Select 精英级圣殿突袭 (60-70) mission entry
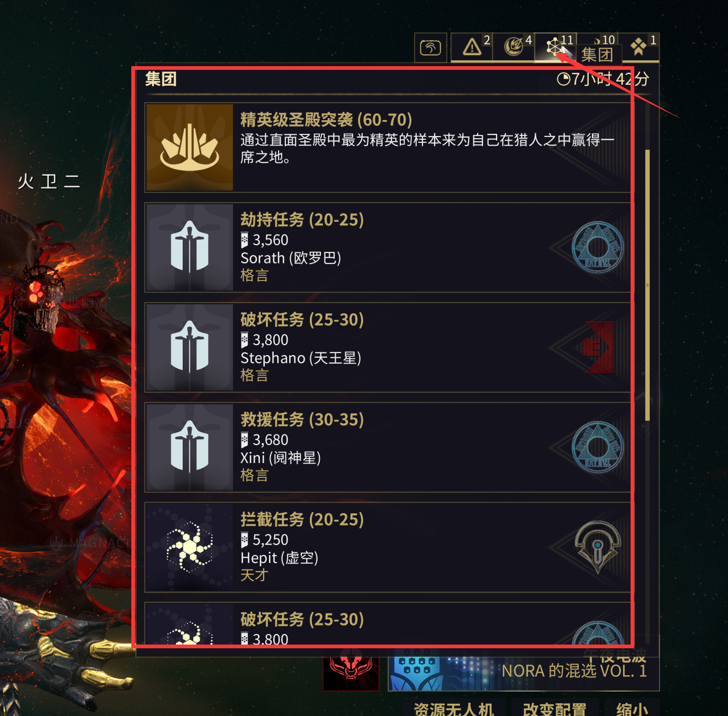This screenshot has height=716, width=728. 388,148
